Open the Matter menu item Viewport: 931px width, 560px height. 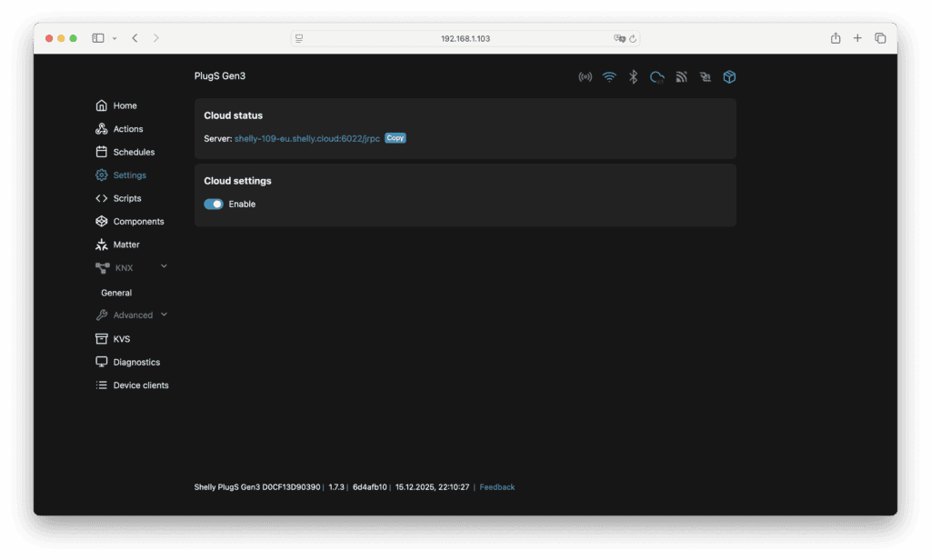pyautogui.click(x=125, y=245)
